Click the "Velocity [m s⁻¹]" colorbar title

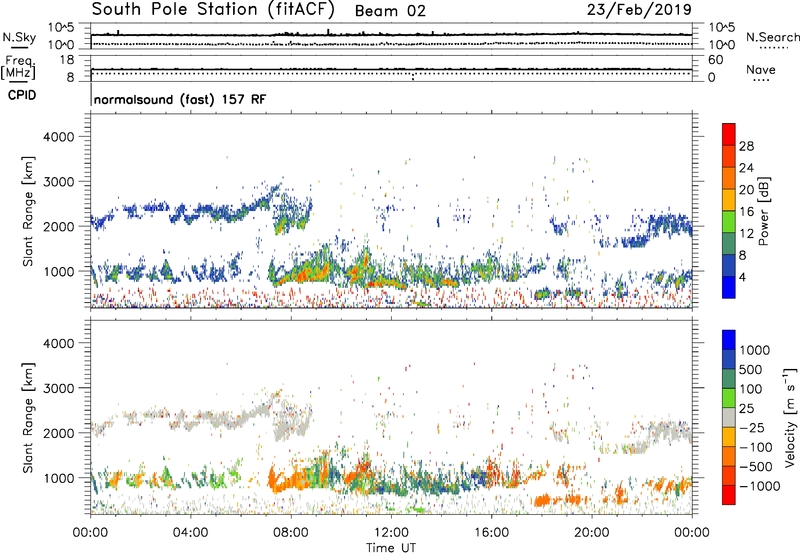790,417
